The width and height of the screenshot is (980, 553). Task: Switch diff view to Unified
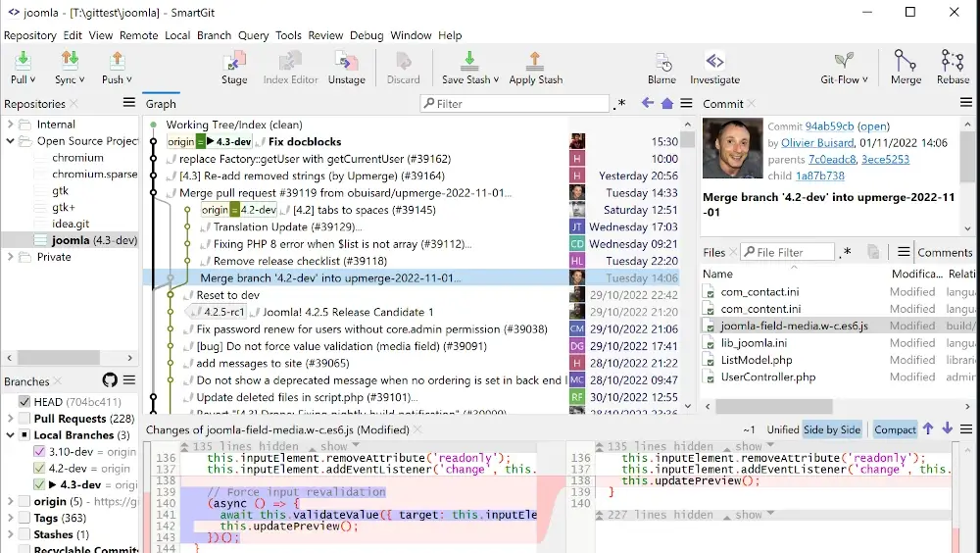[x=782, y=429]
